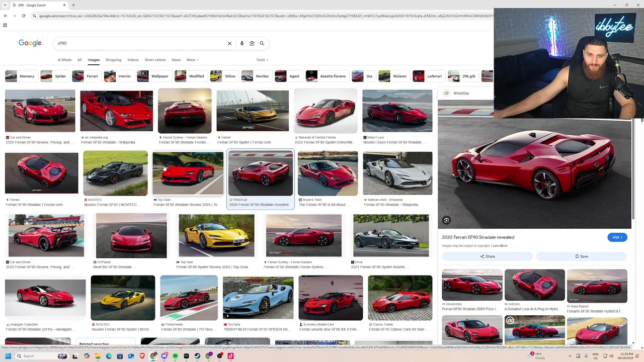Switch to Videos results tab

[133, 60]
